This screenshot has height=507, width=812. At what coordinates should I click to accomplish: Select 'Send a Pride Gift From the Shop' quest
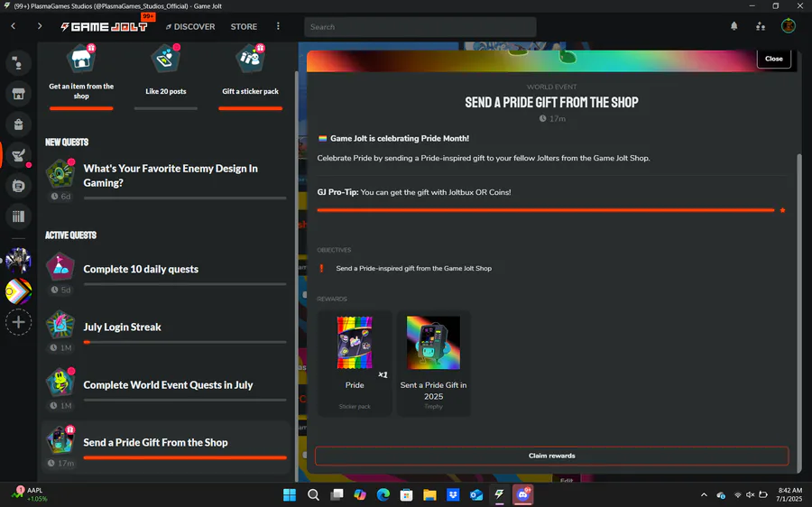(x=166, y=447)
